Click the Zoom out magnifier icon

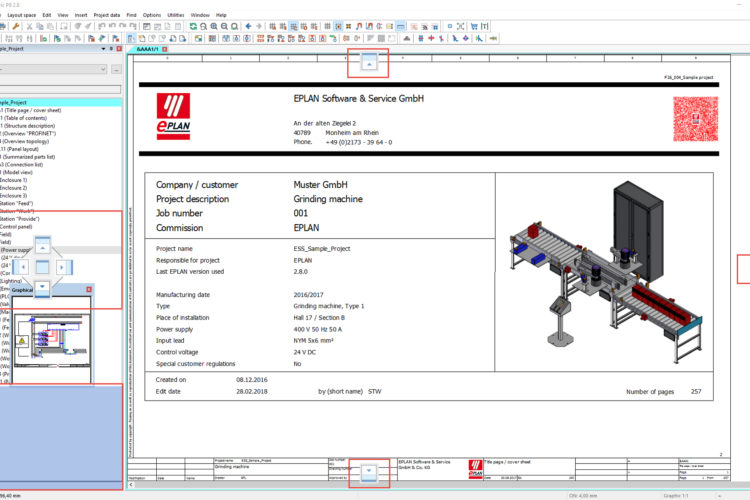224,26
